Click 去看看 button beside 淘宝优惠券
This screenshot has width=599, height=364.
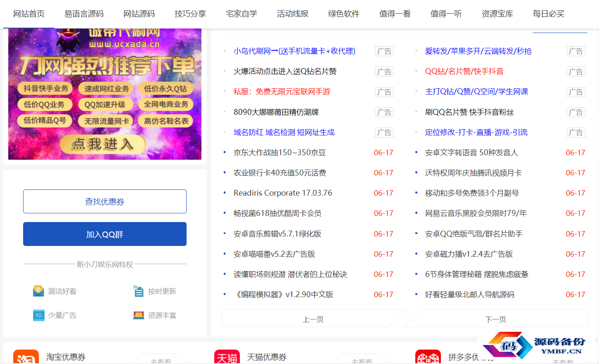161,359
